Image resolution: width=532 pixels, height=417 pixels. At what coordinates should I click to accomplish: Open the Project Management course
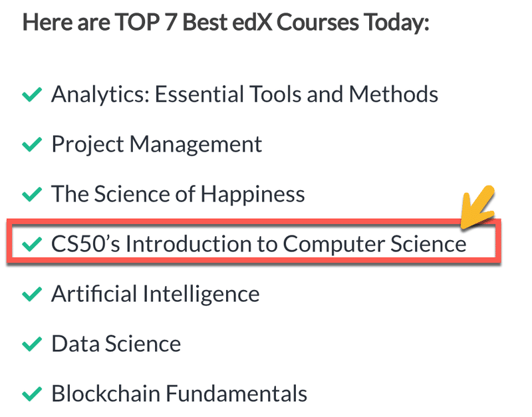(x=156, y=144)
